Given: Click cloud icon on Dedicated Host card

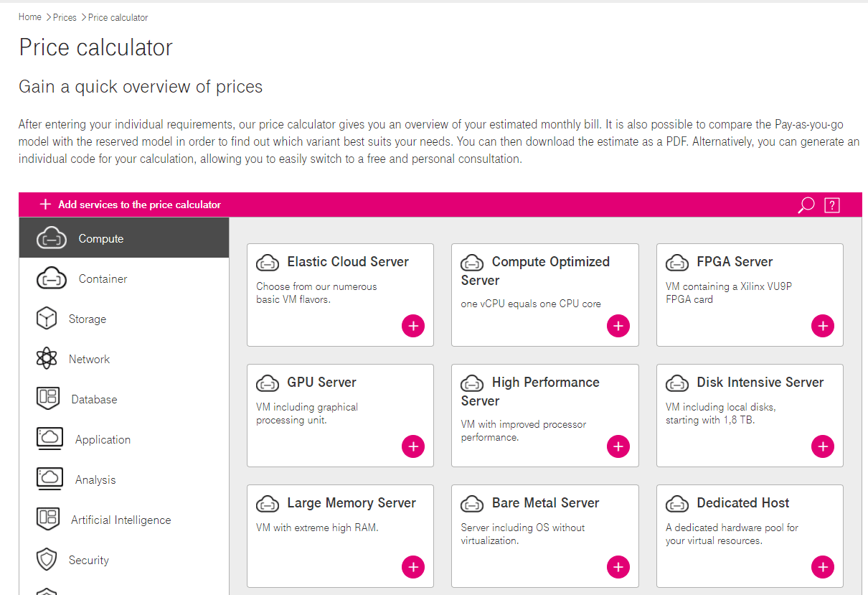Looking at the screenshot, I should point(677,504).
